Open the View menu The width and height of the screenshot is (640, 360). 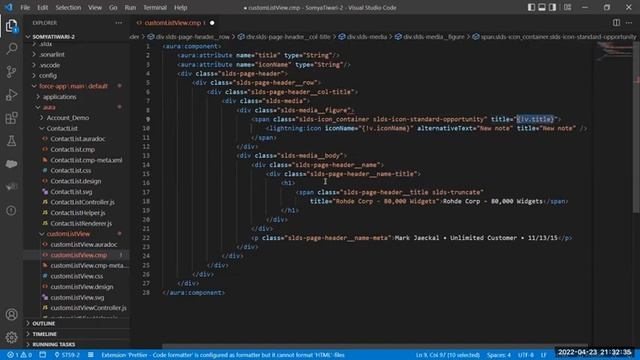click(x=95, y=7)
